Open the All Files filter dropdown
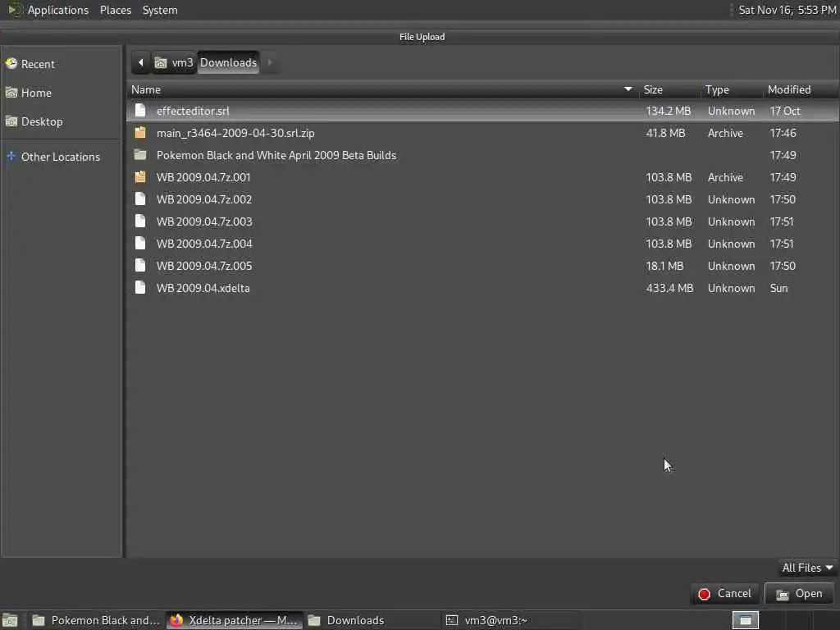The width and height of the screenshot is (840, 630). point(807,568)
